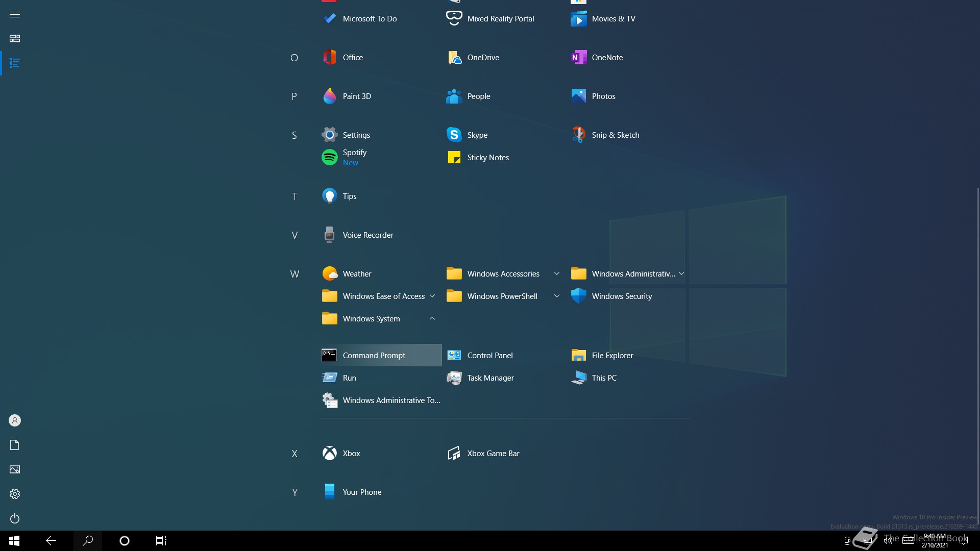Image resolution: width=980 pixels, height=551 pixels.
Task: Launch Paint 3D icon
Action: click(330, 96)
